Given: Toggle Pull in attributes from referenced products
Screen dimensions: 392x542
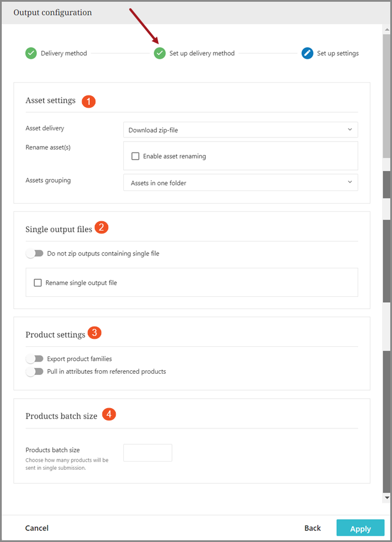Looking at the screenshot, I should [35, 371].
